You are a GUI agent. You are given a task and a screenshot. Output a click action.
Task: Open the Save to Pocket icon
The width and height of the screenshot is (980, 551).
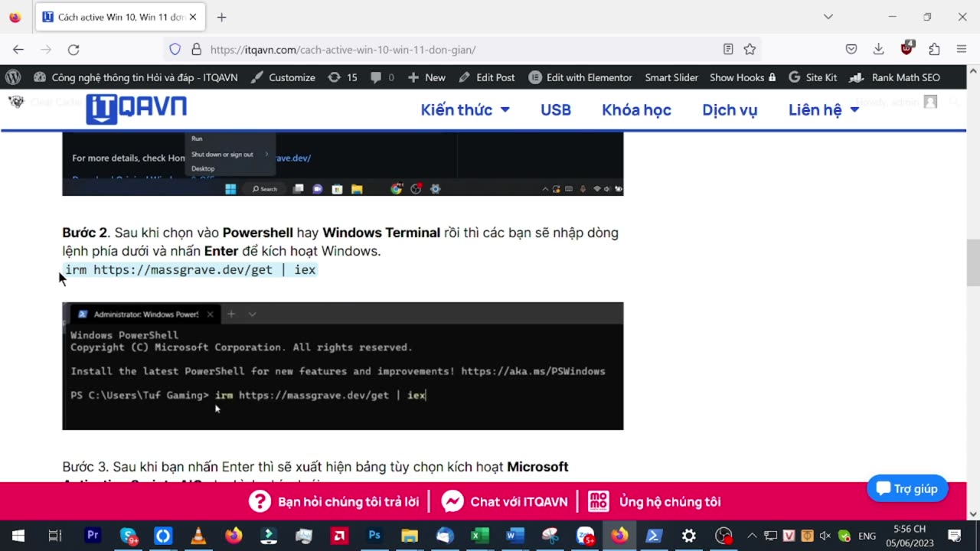[x=851, y=49]
